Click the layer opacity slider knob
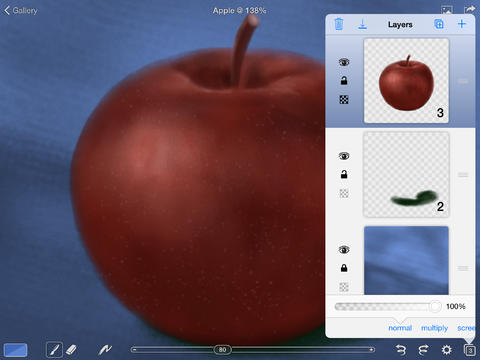Image resolution: width=480 pixels, height=360 pixels. (435, 306)
